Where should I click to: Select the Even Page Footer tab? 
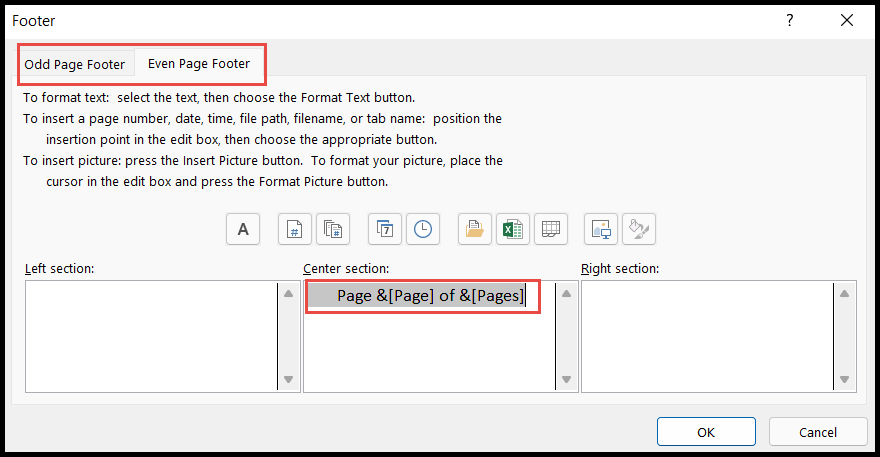(199, 64)
